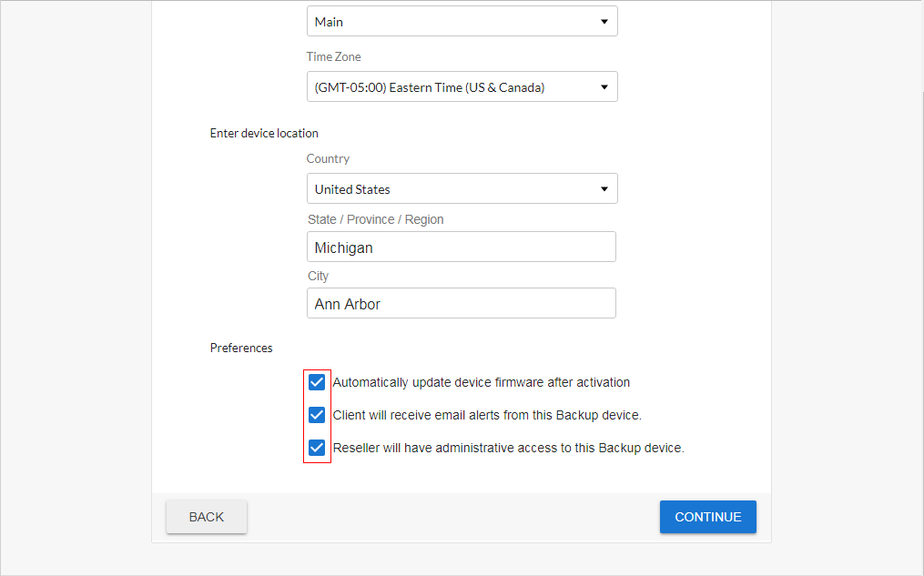Click the 'Enter device location' heading
Viewport: 924px width, 576px height.
click(264, 133)
